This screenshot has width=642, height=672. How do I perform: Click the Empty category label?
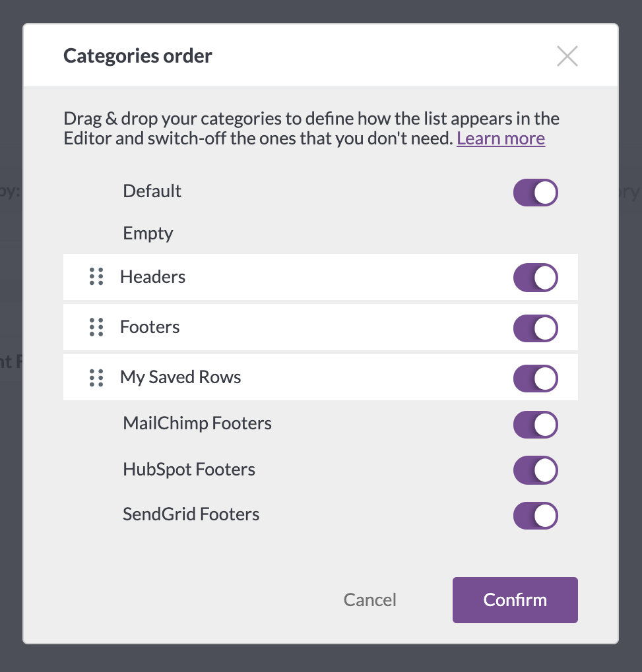[148, 233]
